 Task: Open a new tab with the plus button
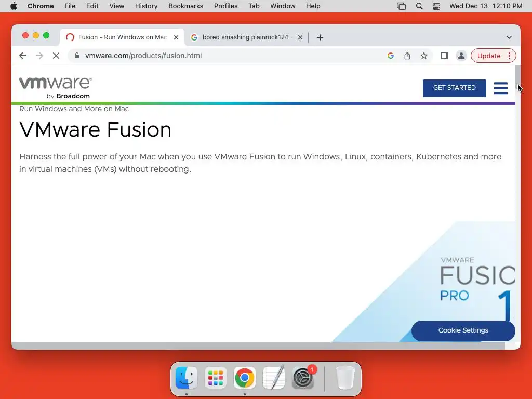click(x=320, y=37)
